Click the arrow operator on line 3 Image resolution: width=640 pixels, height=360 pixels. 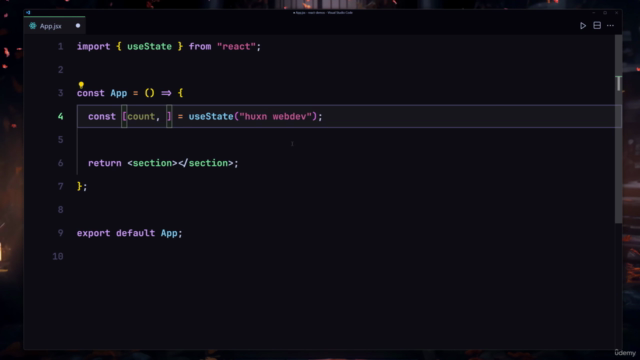pyautogui.click(x=166, y=93)
